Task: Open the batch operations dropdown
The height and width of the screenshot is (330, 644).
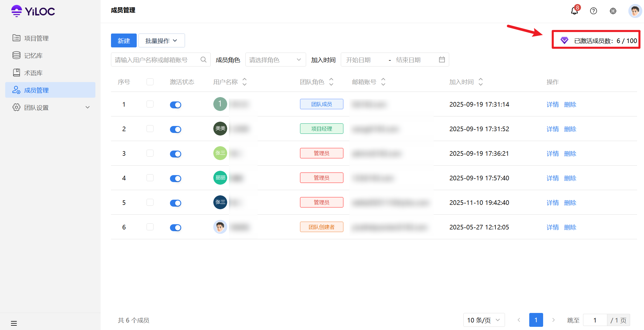Action: pyautogui.click(x=161, y=41)
